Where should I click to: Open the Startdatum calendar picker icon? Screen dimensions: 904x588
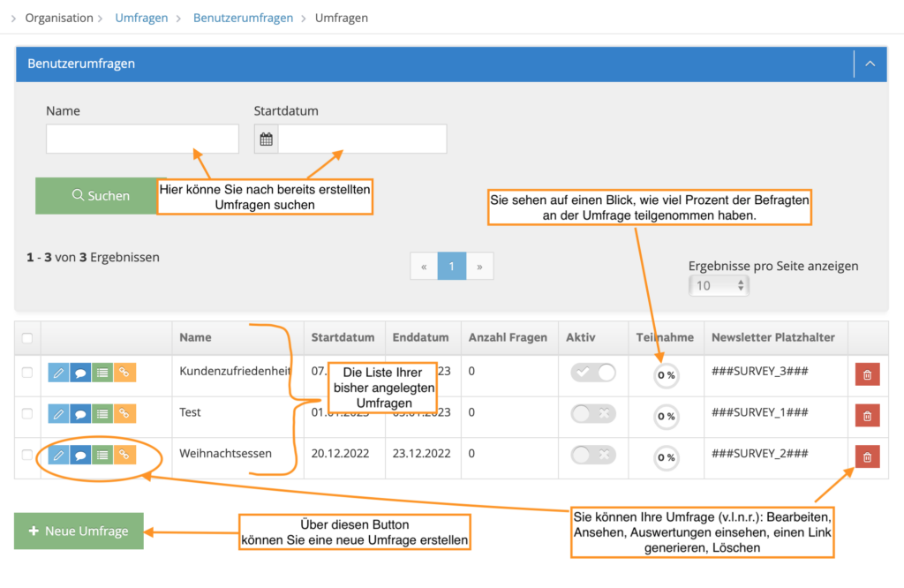267,139
